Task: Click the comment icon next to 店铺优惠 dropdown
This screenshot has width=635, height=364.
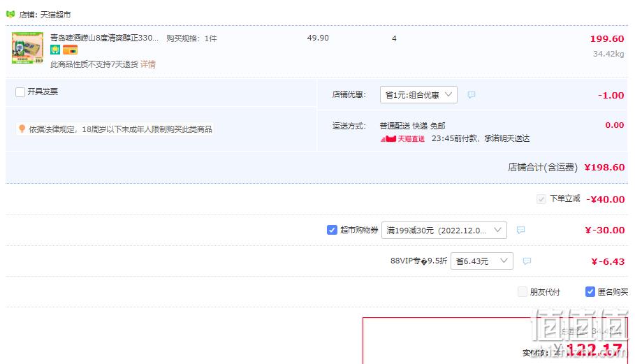Action: (x=472, y=95)
